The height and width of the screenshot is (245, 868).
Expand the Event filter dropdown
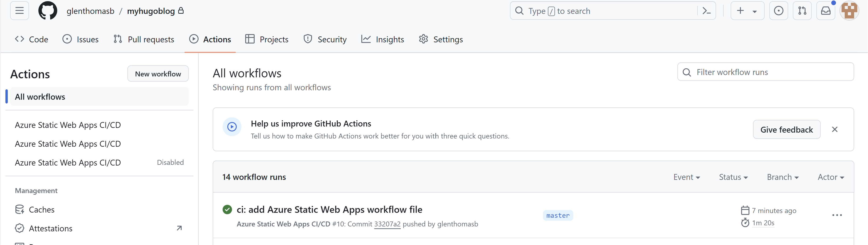(687, 177)
